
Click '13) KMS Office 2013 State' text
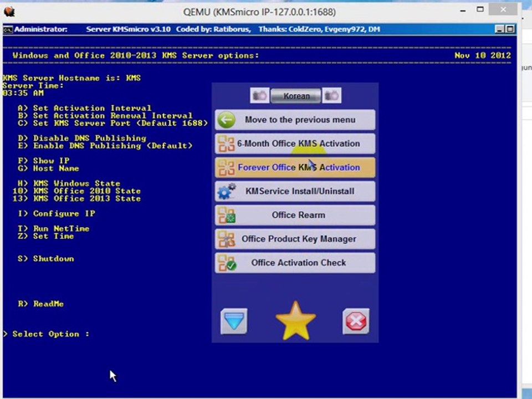[76, 198]
